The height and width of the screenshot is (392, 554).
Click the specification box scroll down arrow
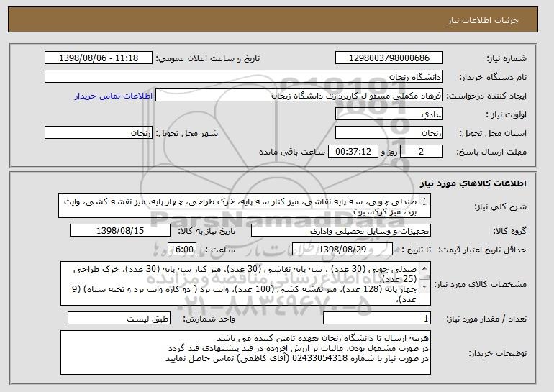click(424, 286)
